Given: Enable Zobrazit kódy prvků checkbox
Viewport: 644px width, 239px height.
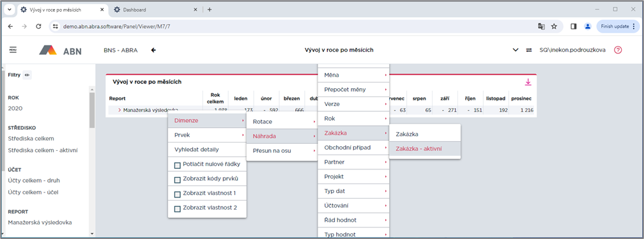Looking at the screenshot, I should coord(178,180).
